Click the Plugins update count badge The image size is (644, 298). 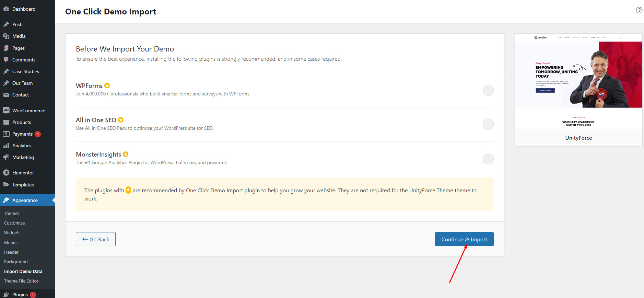33,295
